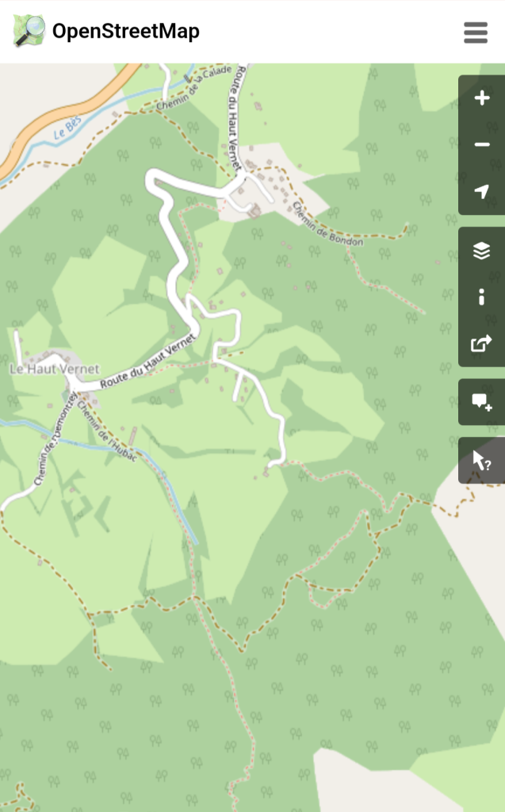The image size is (505, 812).
Task: Toggle the query features tool
Action: [482, 461]
